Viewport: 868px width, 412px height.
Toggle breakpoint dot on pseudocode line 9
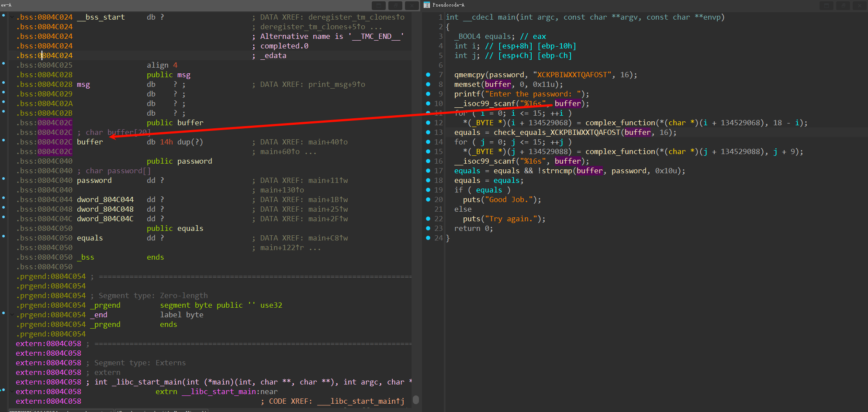coord(428,94)
